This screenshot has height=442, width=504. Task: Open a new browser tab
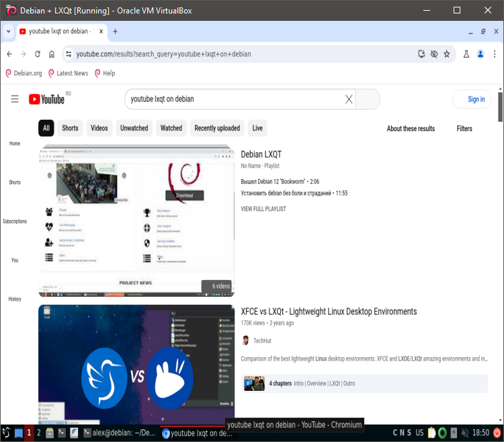coord(116,32)
